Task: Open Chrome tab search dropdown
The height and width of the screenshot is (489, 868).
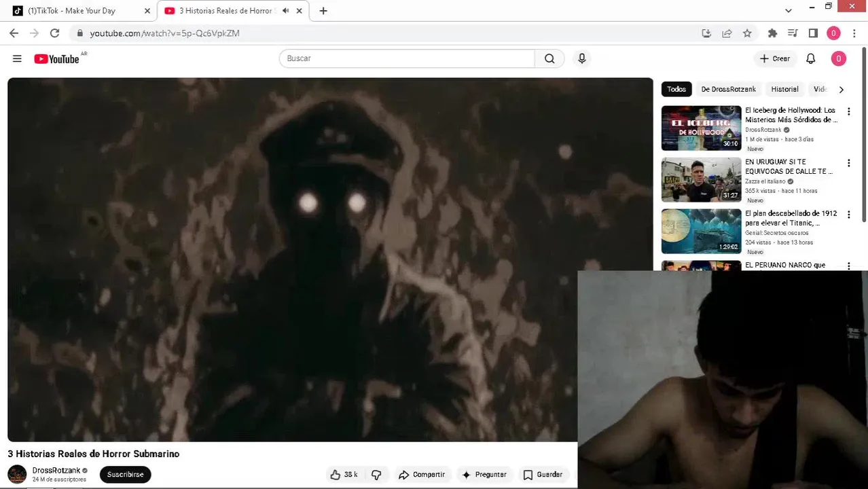Action: [x=788, y=10]
